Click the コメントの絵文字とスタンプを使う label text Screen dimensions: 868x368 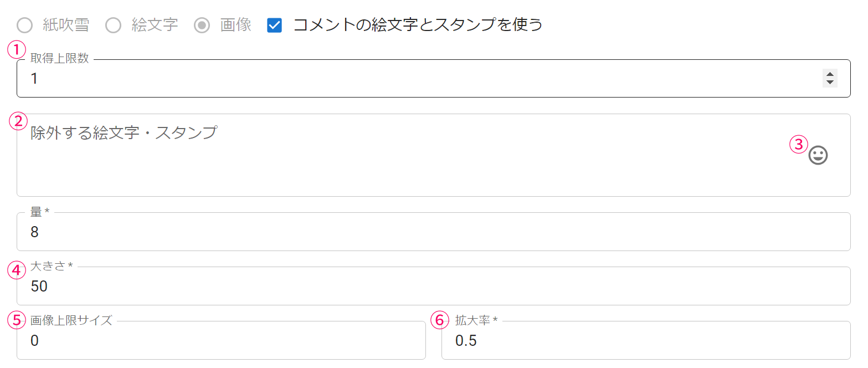point(417,25)
